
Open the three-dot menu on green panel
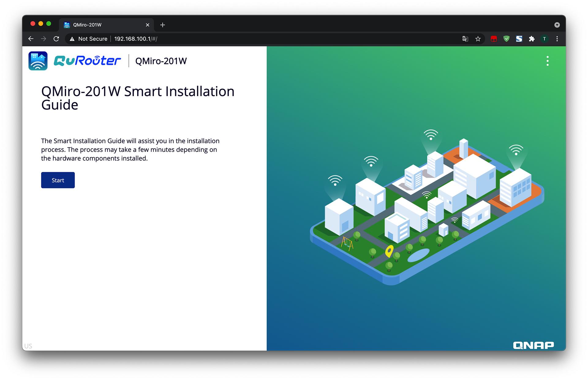coord(548,61)
